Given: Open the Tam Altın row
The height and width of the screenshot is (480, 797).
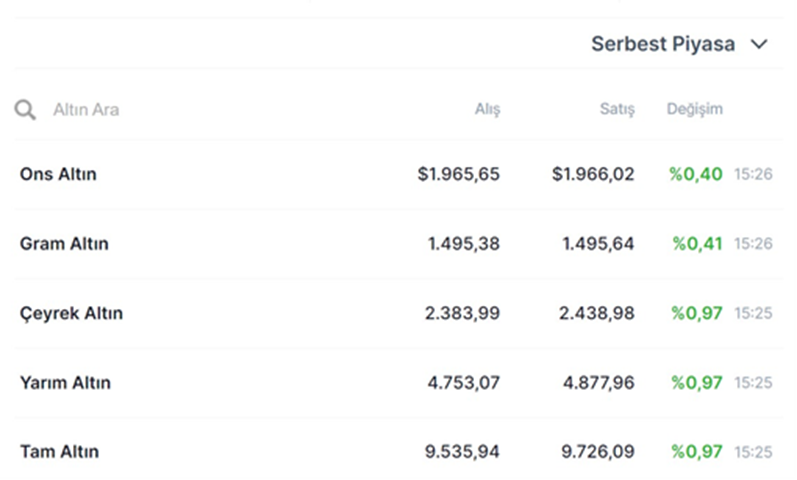Looking at the screenshot, I should [x=59, y=452].
